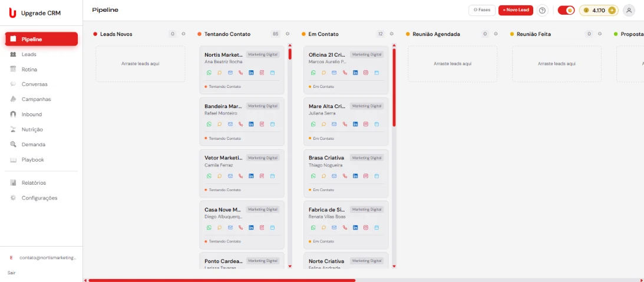Add credits with the gold plus button
Image resolution: width=644 pixels, height=282 pixels.
click(612, 11)
